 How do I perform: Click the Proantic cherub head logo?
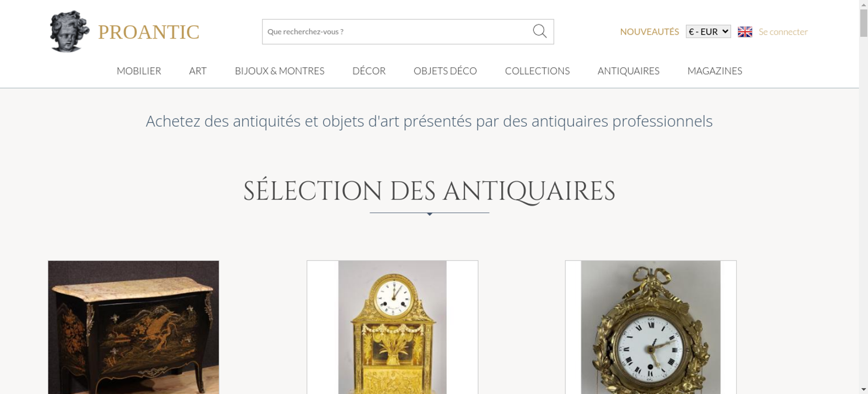click(x=69, y=32)
